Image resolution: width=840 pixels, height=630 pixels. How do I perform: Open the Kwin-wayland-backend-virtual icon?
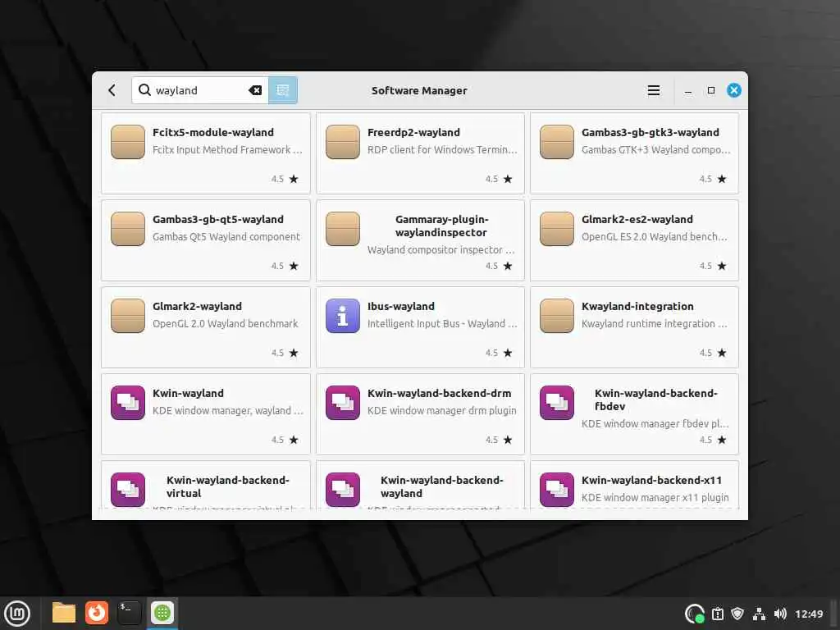click(x=127, y=489)
